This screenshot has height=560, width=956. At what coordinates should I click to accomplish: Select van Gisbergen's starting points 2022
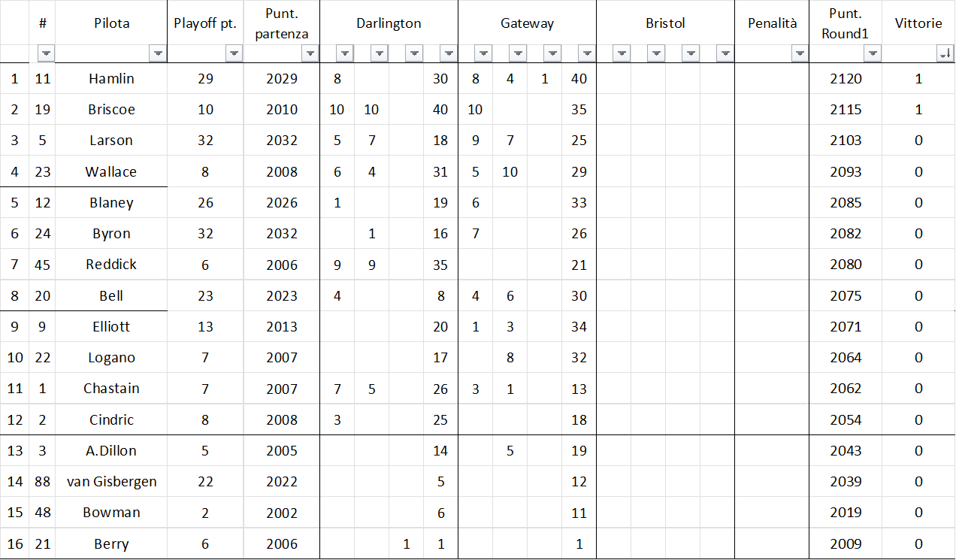pos(282,482)
